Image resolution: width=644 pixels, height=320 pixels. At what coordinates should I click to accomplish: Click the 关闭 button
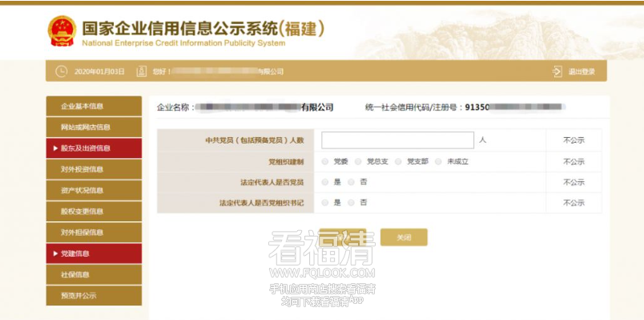(x=404, y=237)
